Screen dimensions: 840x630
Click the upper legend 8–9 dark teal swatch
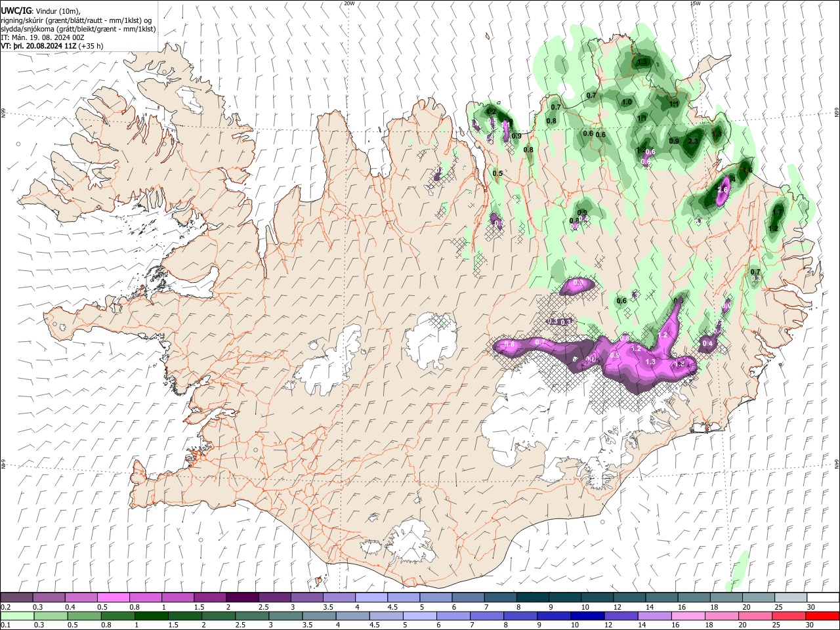pos(533,598)
